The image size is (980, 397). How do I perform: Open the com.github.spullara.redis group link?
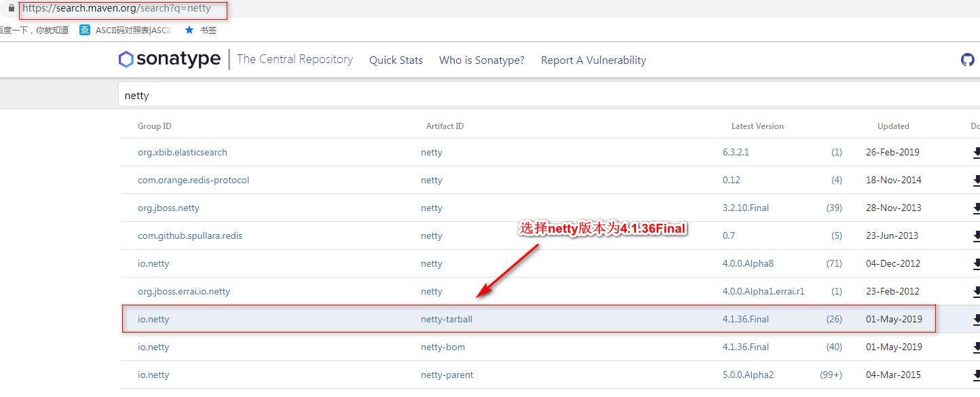(190, 235)
